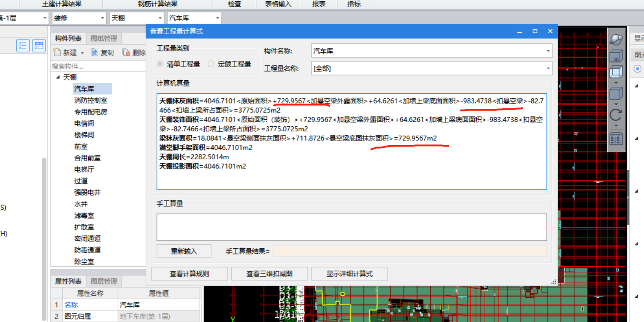Click the 手工算量 text area

click(x=351, y=227)
